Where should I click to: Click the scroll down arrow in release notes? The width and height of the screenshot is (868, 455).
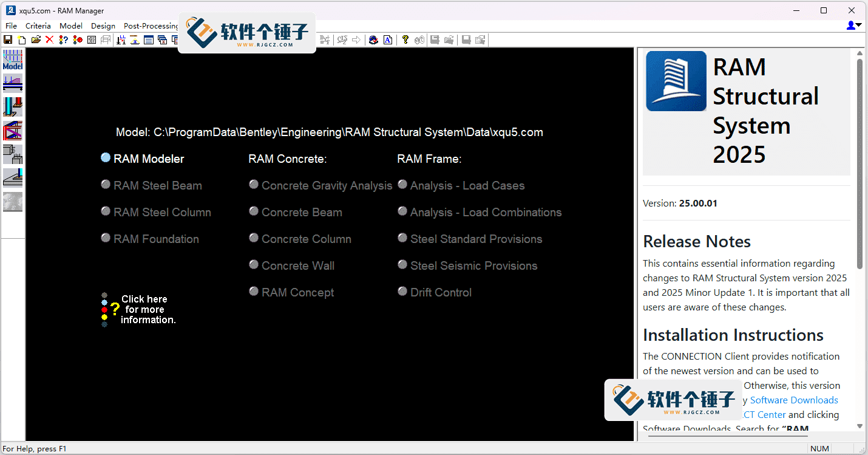[x=860, y=426]
